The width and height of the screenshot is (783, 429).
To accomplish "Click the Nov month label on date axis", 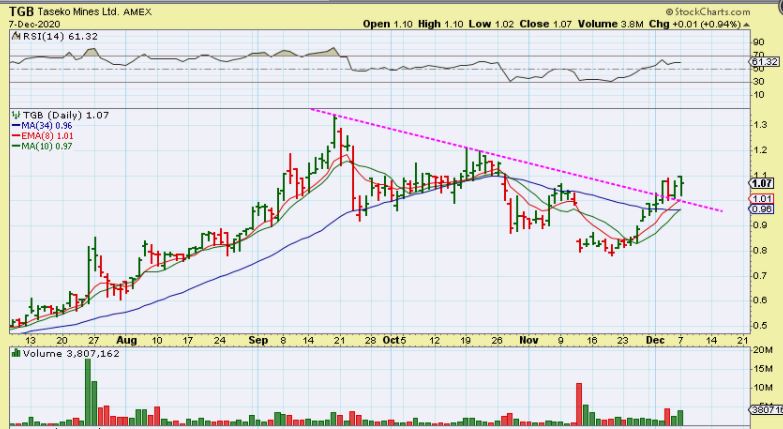I will pyautogui.click(x=528, y=341).
